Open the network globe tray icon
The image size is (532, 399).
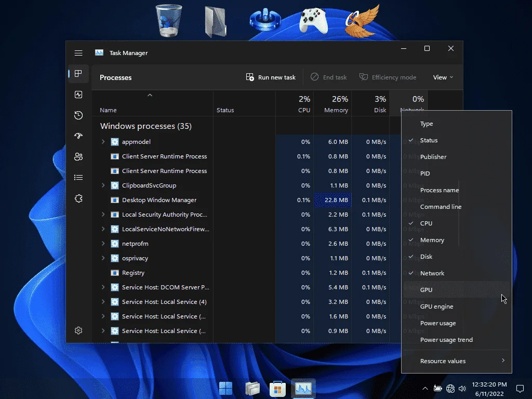click(450, 389)
